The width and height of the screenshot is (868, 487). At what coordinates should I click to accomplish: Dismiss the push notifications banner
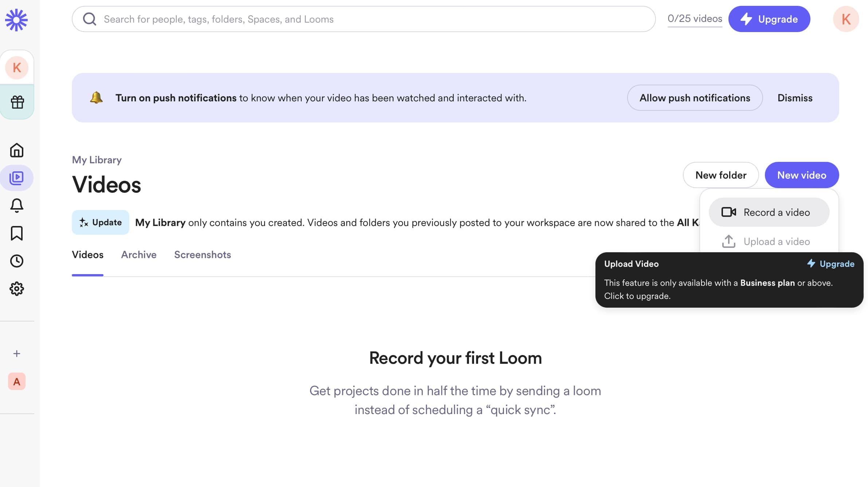[795, 98]
